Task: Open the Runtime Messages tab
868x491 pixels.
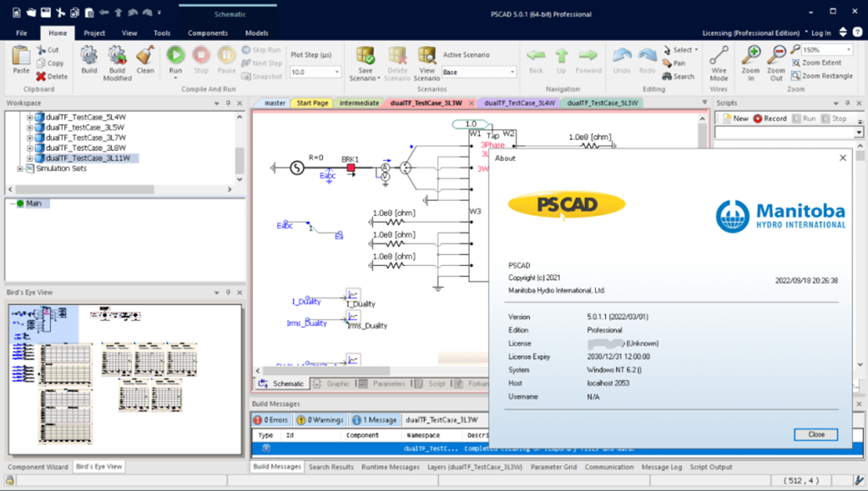Action: pos(390,467)
